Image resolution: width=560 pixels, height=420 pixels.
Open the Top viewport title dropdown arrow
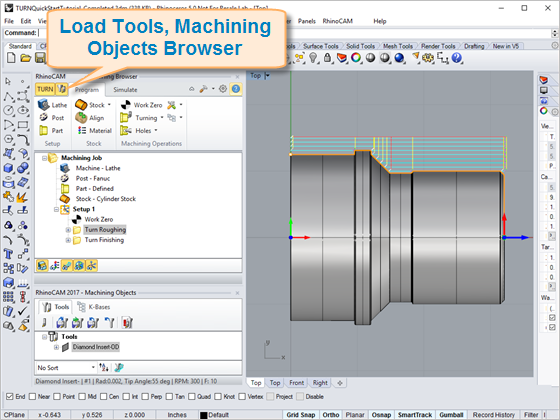[x=267, y=76]
